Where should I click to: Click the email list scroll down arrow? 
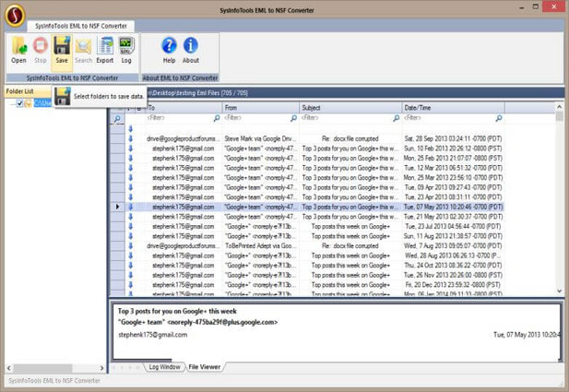tap(559, 291)
